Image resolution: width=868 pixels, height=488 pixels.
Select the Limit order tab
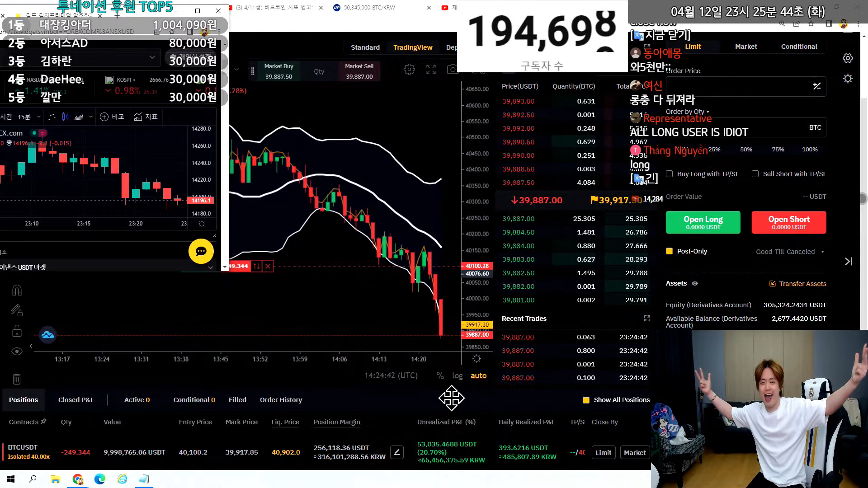(693, 47)
